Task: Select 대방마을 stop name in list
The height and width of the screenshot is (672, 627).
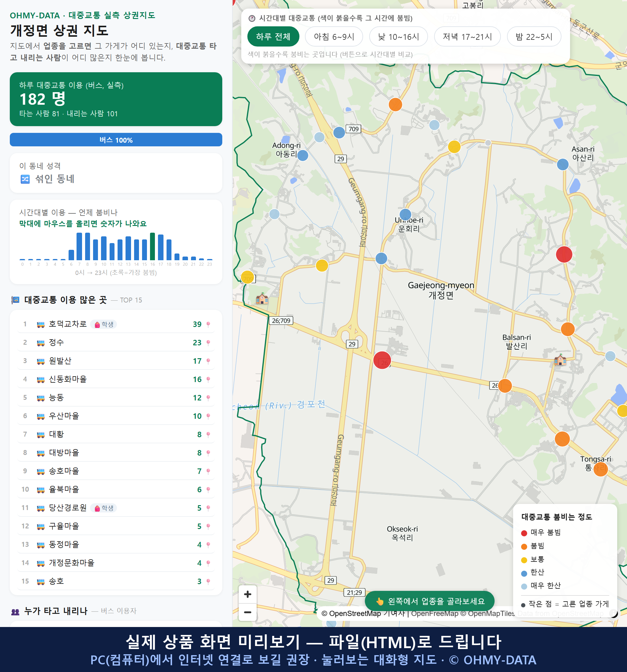Action: (x=64, y=452)
